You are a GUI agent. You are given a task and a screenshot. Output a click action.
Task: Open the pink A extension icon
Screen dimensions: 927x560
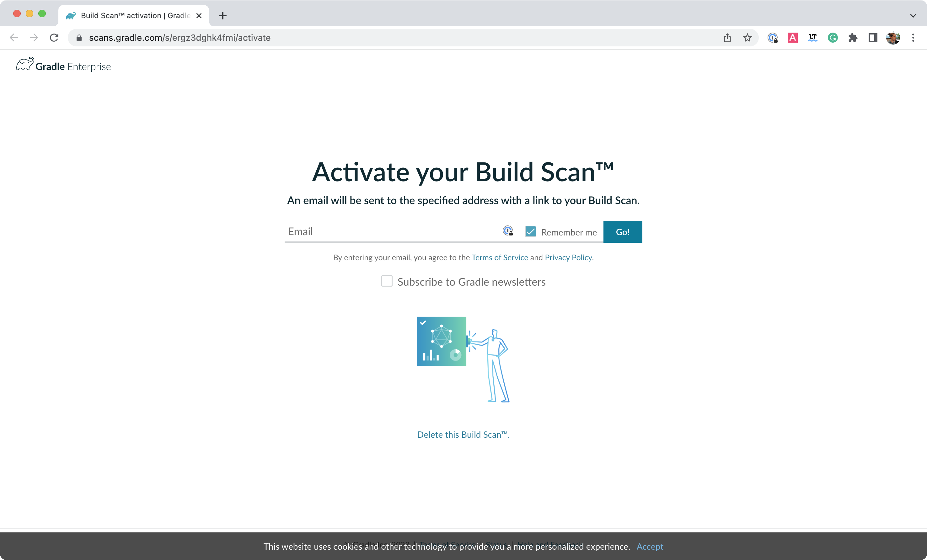coord(793,38)
